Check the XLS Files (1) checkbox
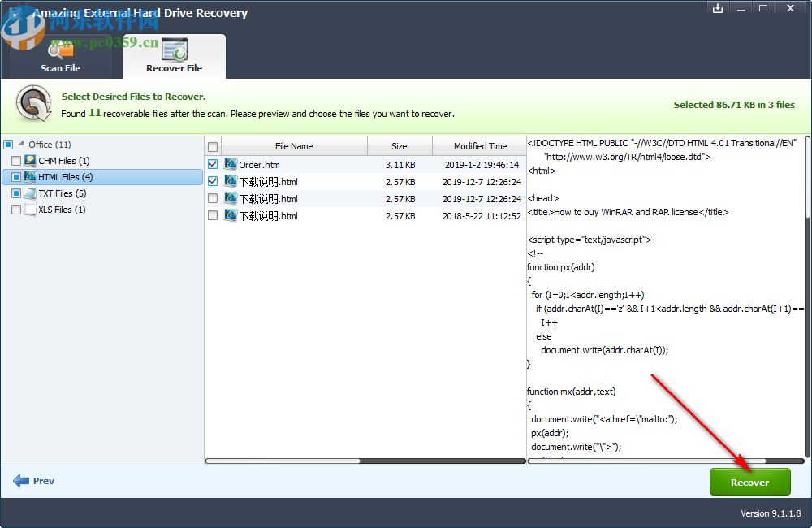The image size is (812, 528). pyautogui.click(x=16, y=210)
